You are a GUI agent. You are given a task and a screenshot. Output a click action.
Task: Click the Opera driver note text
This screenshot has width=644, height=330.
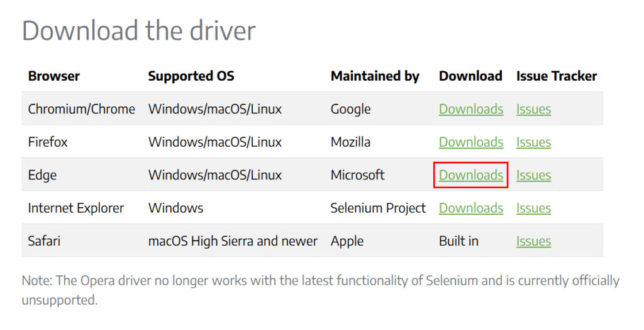pos(320,290)
